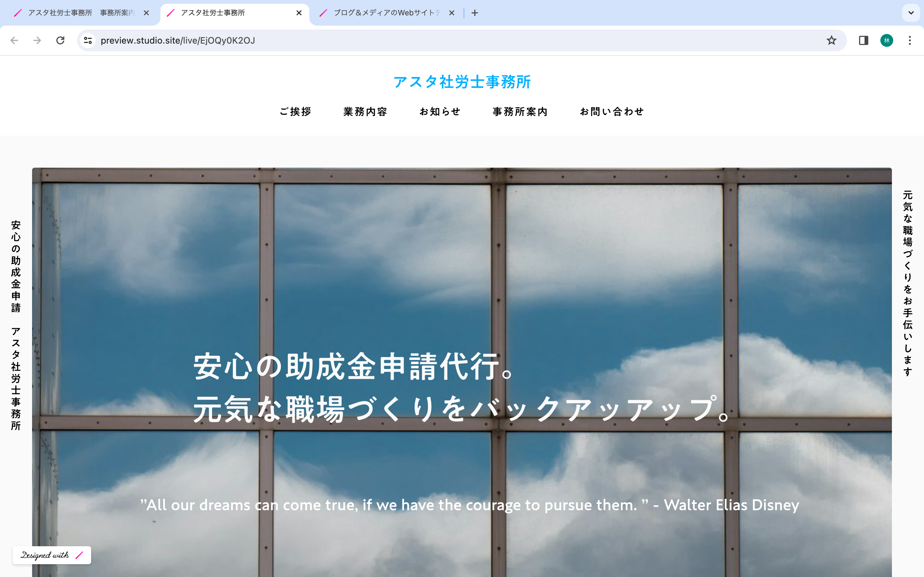Open the 業務内容 navigation link
This screenshot has height=577, width=924.
coord(365,112)
